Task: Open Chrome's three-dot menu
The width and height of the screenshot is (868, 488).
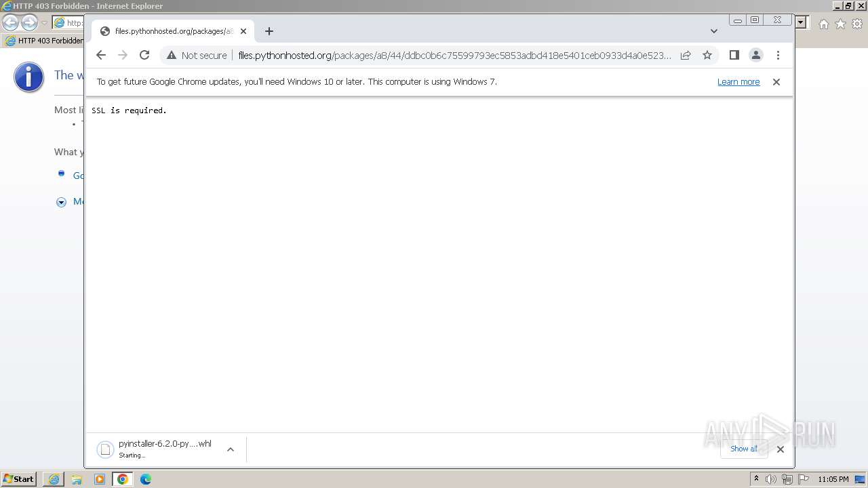Action: [778, 55]
